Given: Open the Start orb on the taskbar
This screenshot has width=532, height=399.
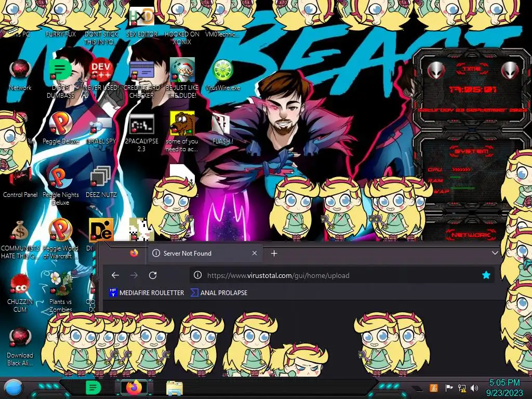Looking at the screenshot, I should pyautogui.click(x=14, y=388).
